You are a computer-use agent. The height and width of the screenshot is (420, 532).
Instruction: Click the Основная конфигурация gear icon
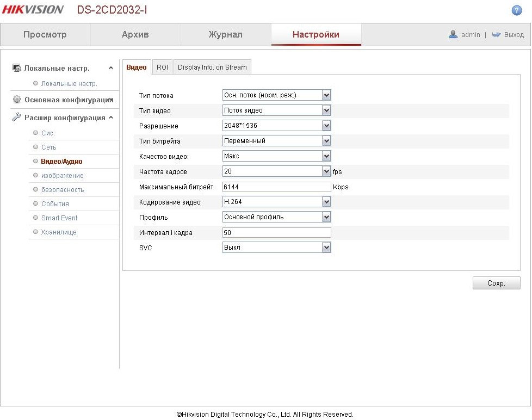pos(16,100)
